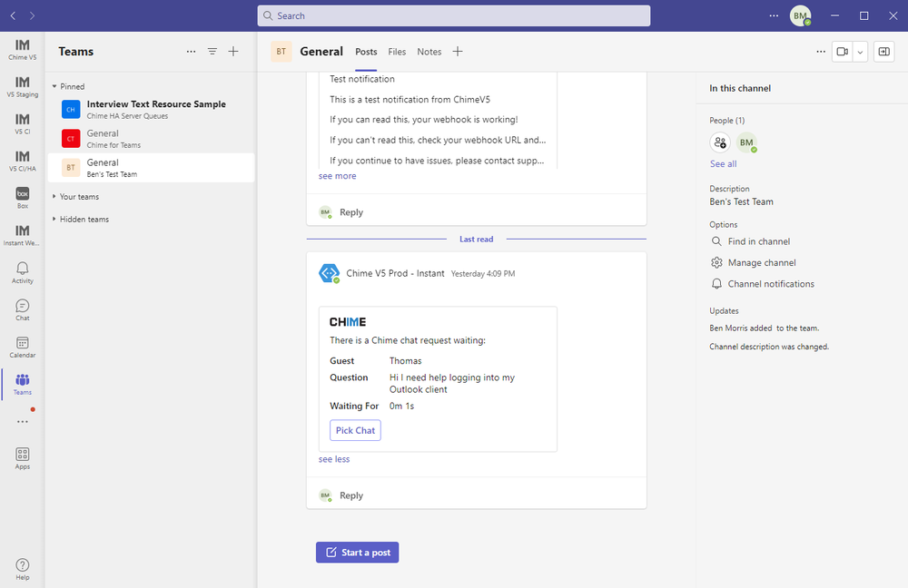
Task: Open Help in the left rail
Action: [22, 569]
